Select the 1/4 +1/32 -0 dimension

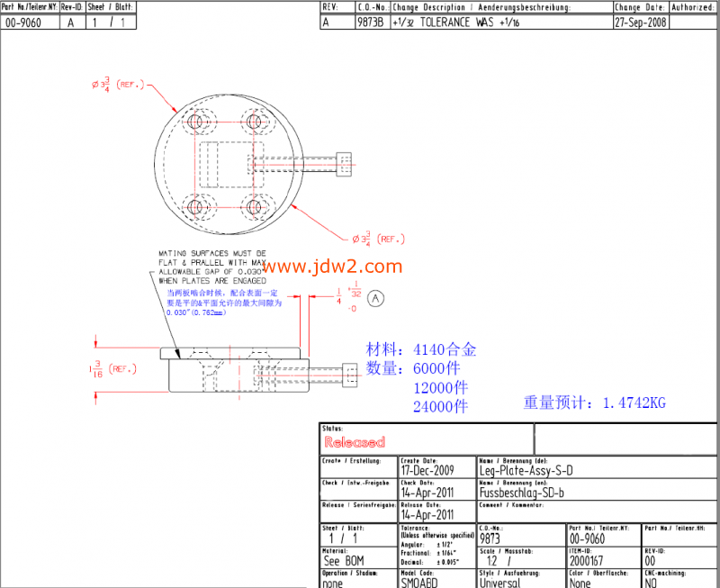tap(349, 296)
